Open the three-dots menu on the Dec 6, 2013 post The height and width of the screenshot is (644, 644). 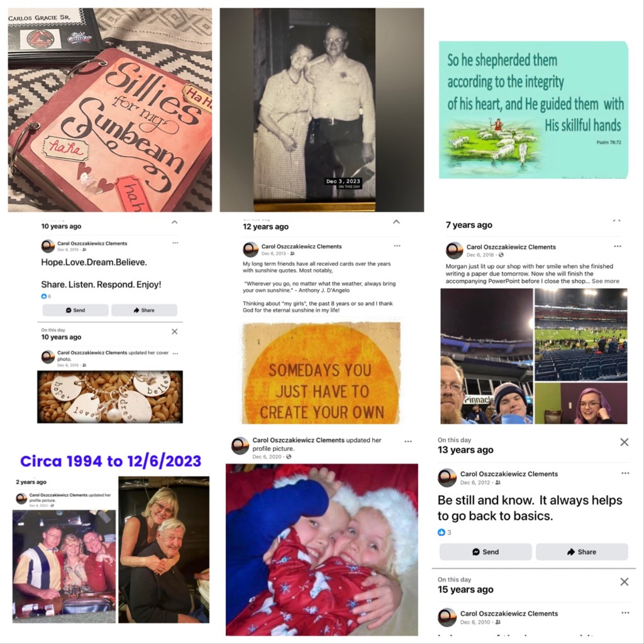coord(397,246)
